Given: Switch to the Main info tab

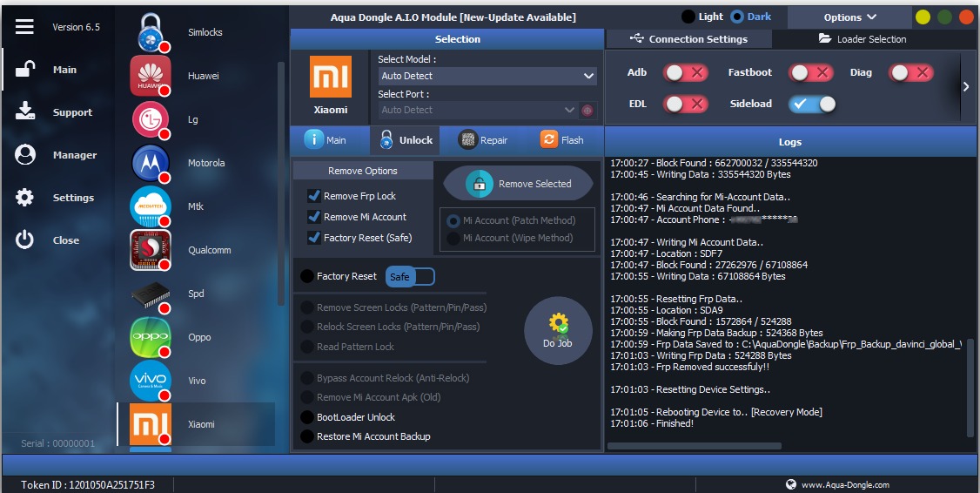Looking at the screenshot, I should [326, 140].
